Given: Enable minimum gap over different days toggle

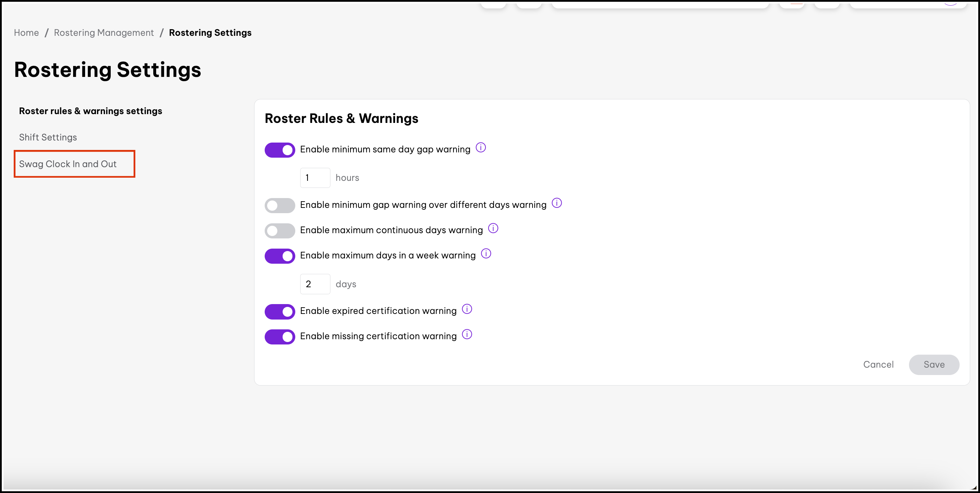Looking at the screenshot, I should tap(279, 205).
